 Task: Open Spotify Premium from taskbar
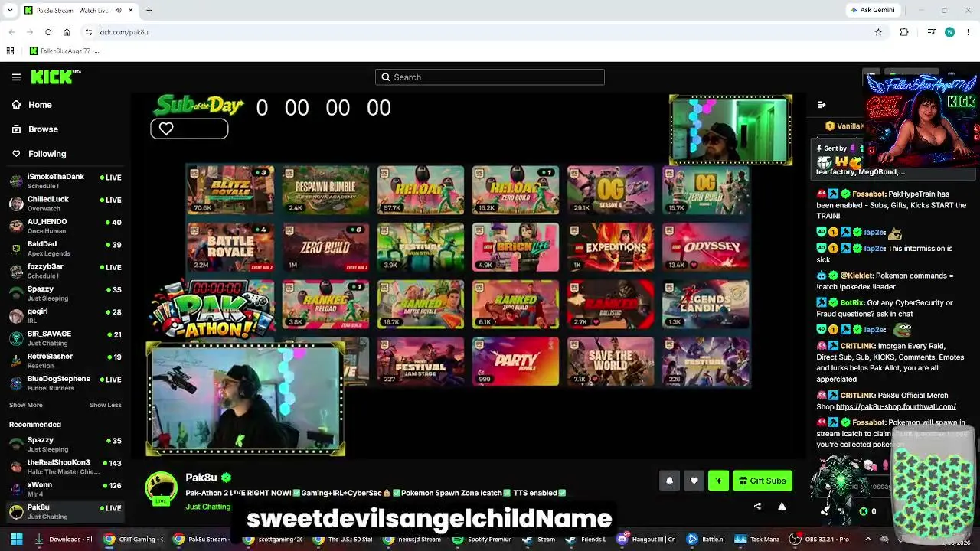(482, 539)
